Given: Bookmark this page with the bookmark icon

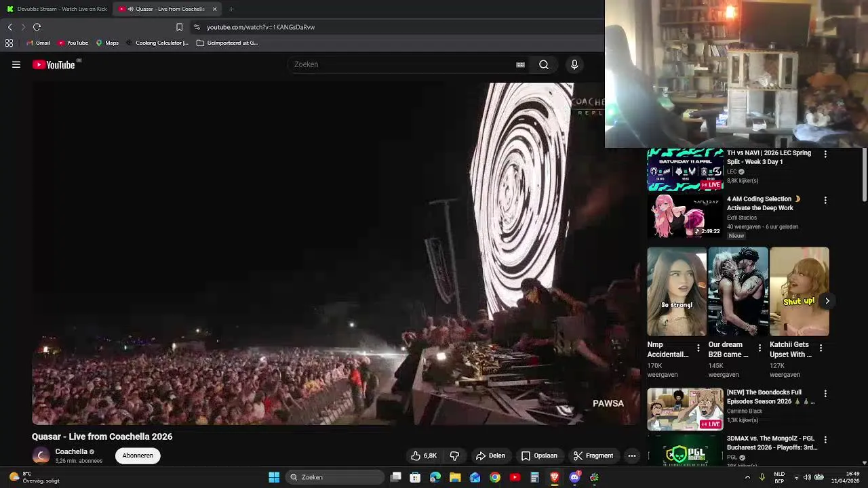Looking at the screenshot, I should point(179,27).
